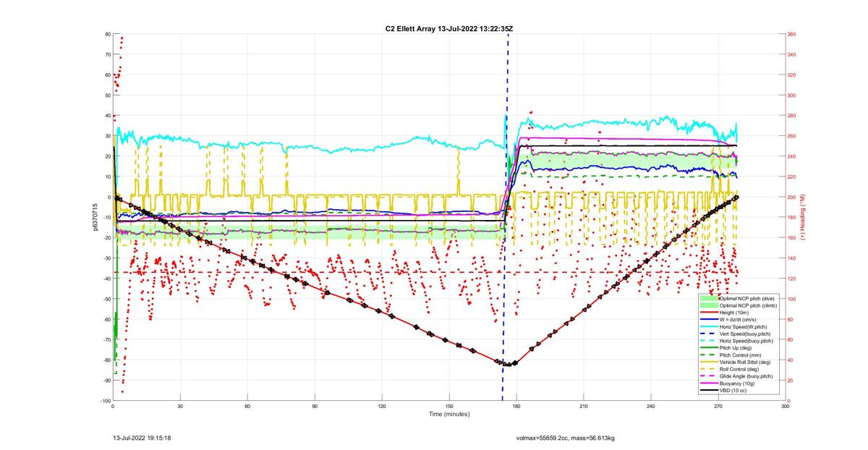868x450 pixels.
Task: Select 'Height (10m)' in the legend
Action: click(736, 313)
